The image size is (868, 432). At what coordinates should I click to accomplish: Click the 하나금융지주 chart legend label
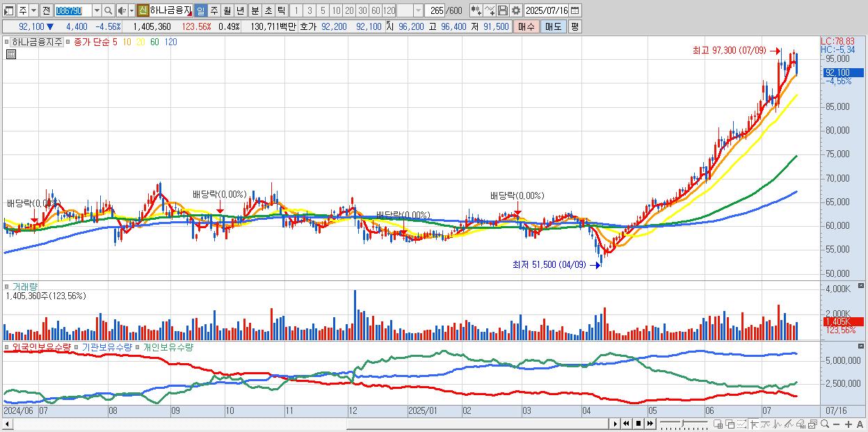coord(37,42)
